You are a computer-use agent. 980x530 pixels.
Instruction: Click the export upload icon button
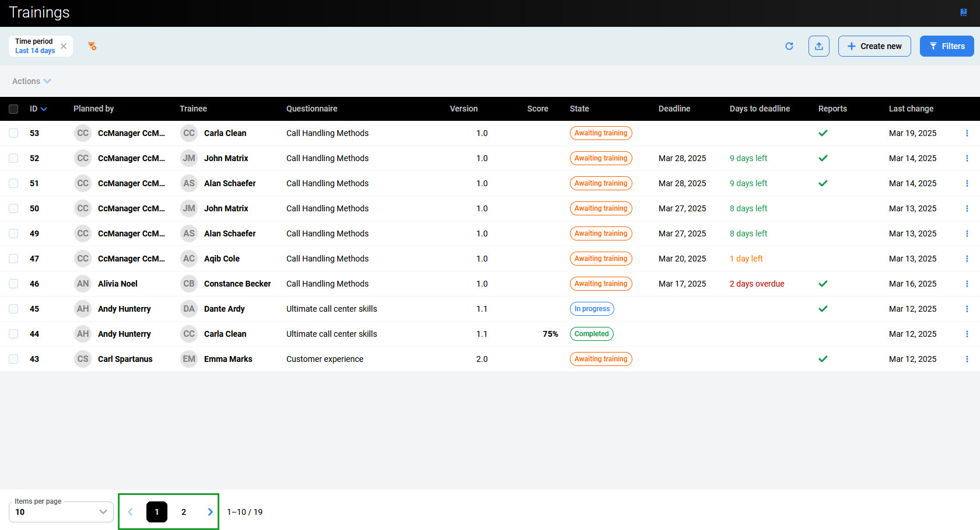pyautogui.click(x=818, y=46)
